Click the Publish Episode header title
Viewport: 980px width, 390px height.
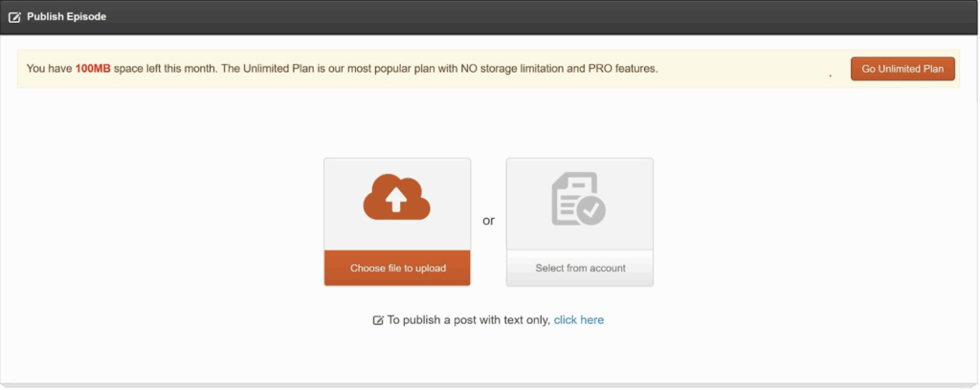[x=67, y=17]
